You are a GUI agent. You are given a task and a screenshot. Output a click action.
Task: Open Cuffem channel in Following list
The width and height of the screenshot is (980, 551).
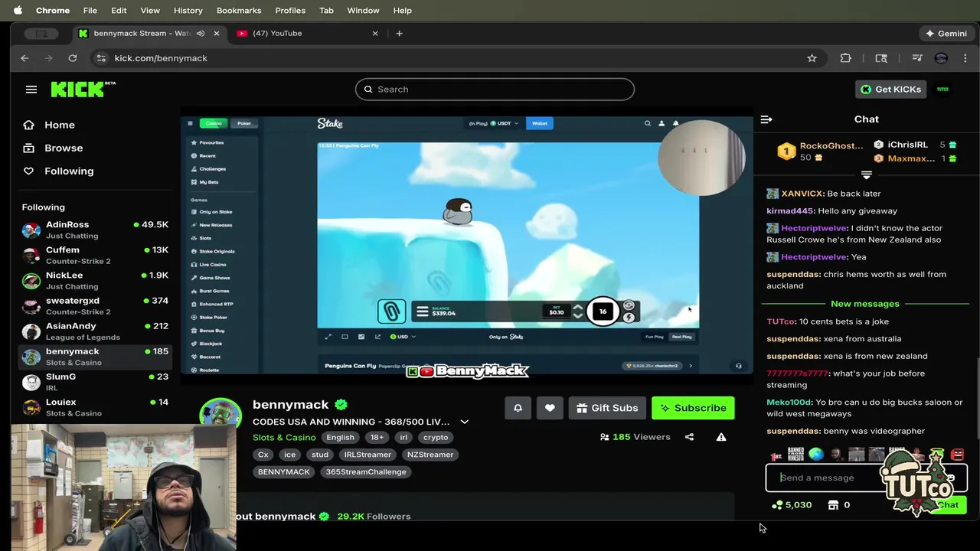click(95, 255)
